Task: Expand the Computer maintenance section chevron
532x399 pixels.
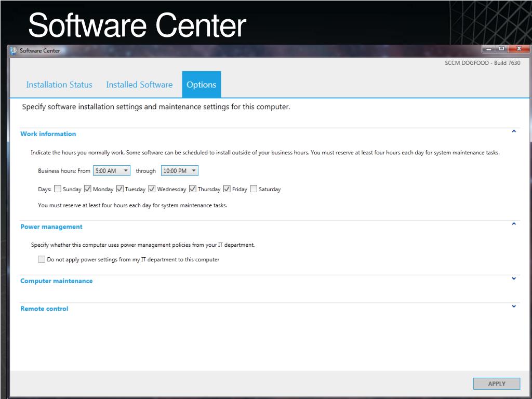Action: [x=514, y=278]
